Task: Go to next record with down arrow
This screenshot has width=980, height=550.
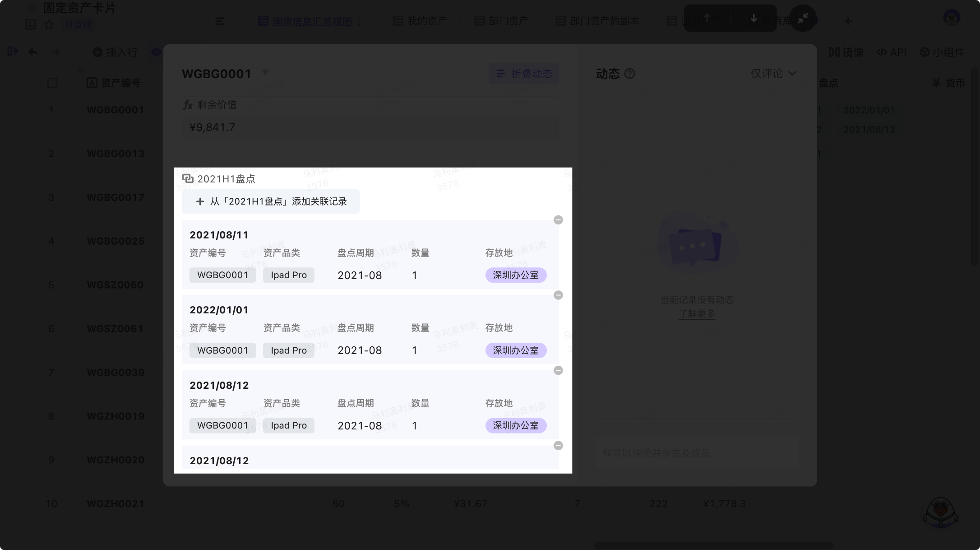Action: pos(753,18)
